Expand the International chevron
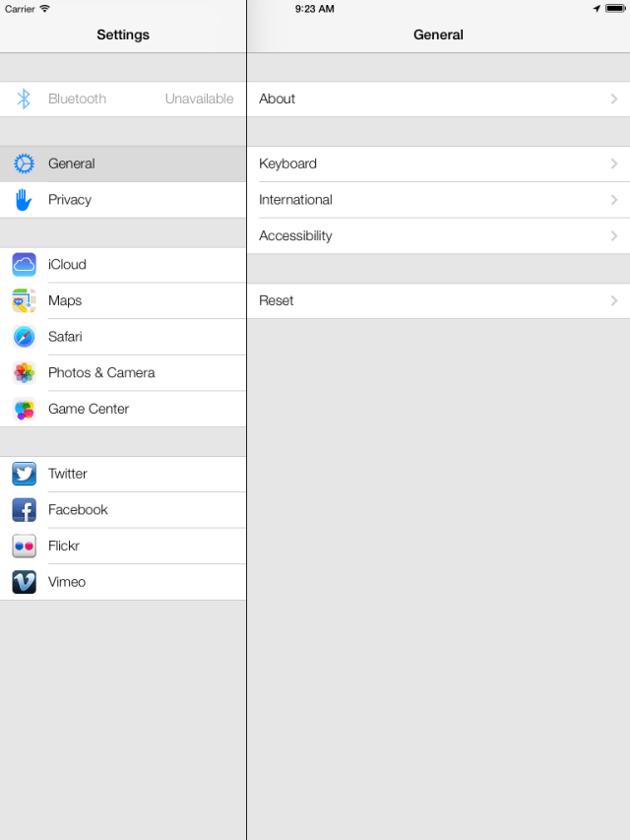 pyautogui.click(x=614, y=200)
